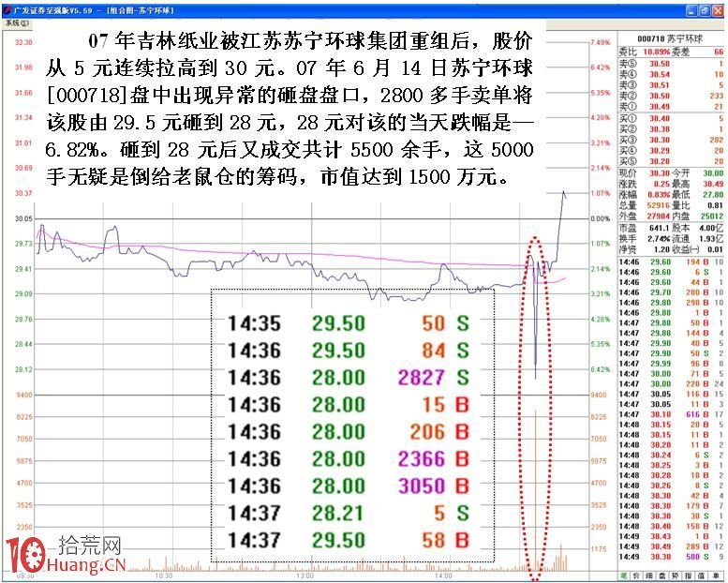Screen dimensions: 728x583
Task: Click the 7.49% percent axis label
Action: click(x=601, y=43)
